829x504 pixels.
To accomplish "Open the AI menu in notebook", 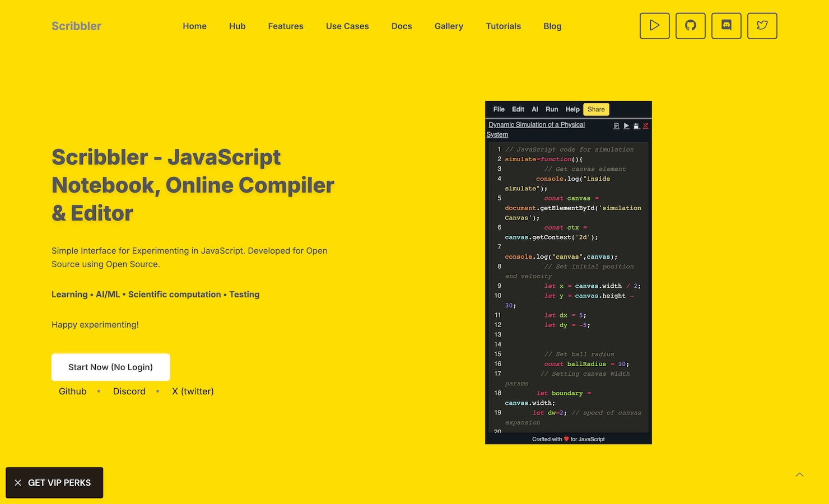I will tap(534, 109).
